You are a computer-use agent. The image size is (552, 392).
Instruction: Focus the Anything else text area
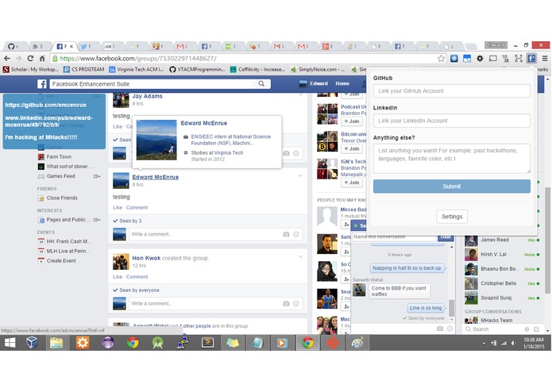(x=452, y=159)
